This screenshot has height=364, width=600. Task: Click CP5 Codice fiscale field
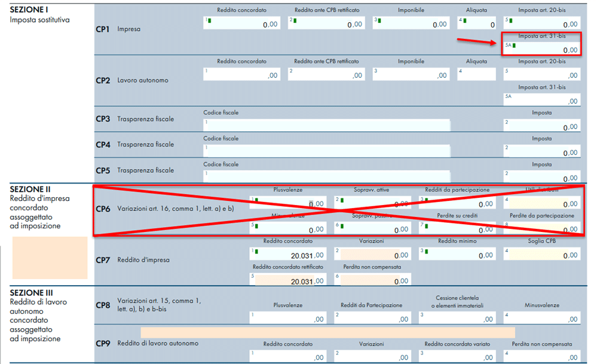point(326,176)
